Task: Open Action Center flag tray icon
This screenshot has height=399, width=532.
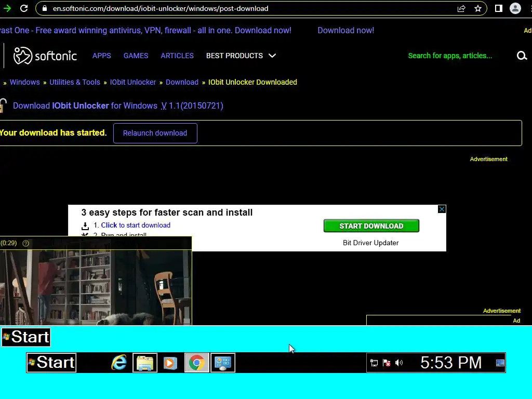Action: [x=387, y=363]
